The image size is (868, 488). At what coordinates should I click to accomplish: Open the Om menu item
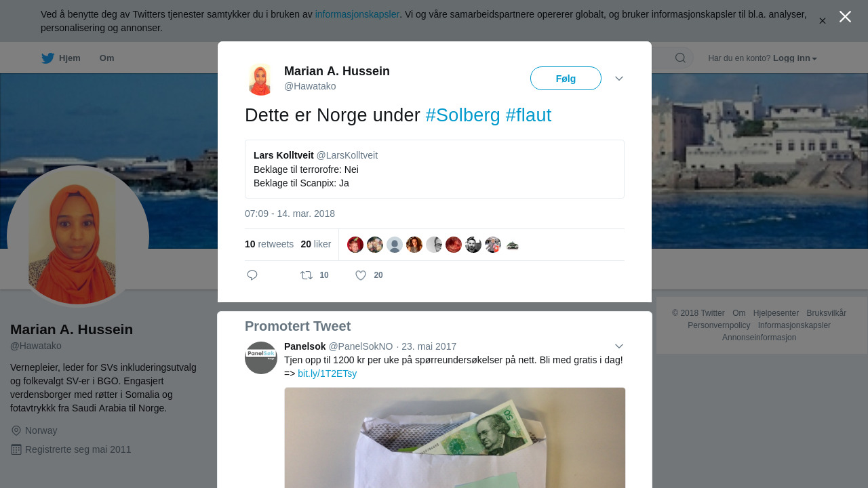[106, 58]
